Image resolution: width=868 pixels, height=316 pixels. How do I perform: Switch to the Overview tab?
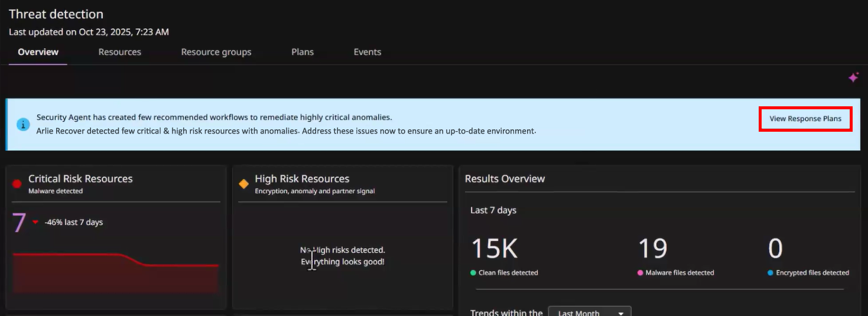coord(38,52)
